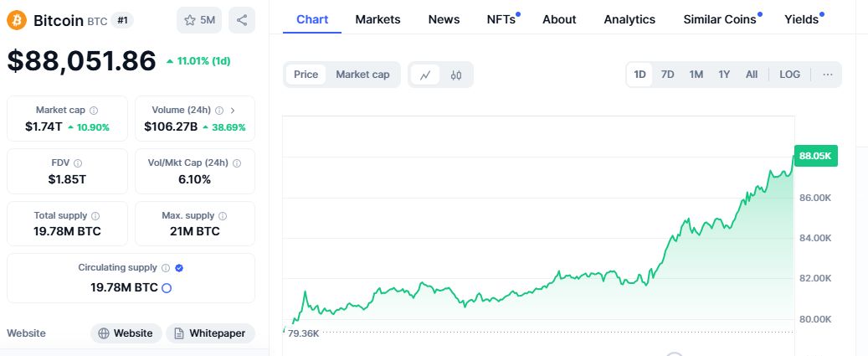868x356 pixels.
Task: Open the Markets tab
Action: (378, 19)
